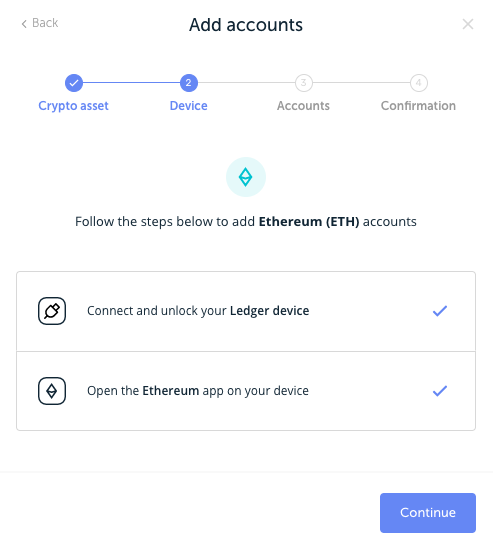This screenshot has height=552, width=493.
Task: Go Back to previous step
Action: tap(40, 23)
